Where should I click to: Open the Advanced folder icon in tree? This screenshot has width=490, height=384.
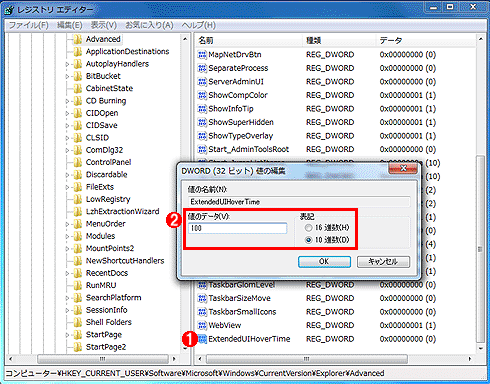point(78,39)
